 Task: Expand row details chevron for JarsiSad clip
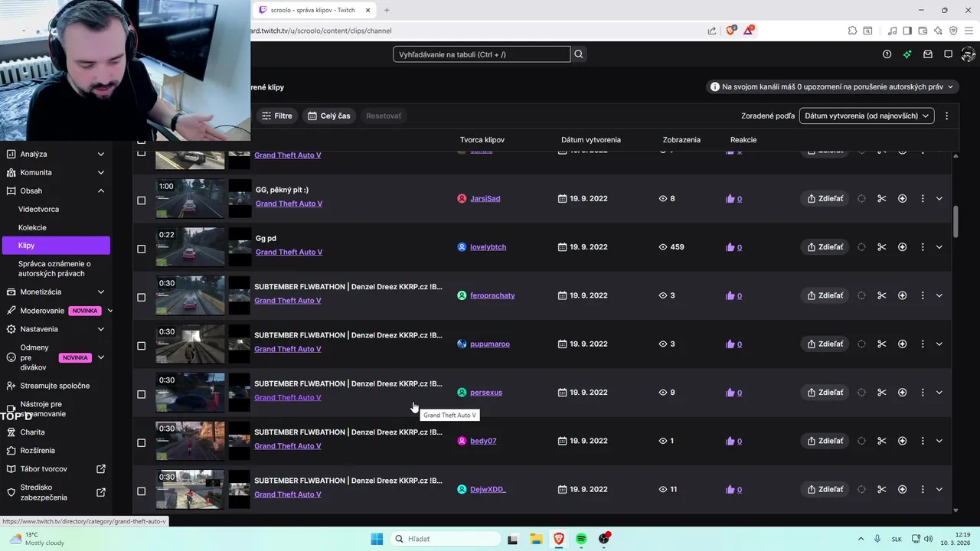939,198
